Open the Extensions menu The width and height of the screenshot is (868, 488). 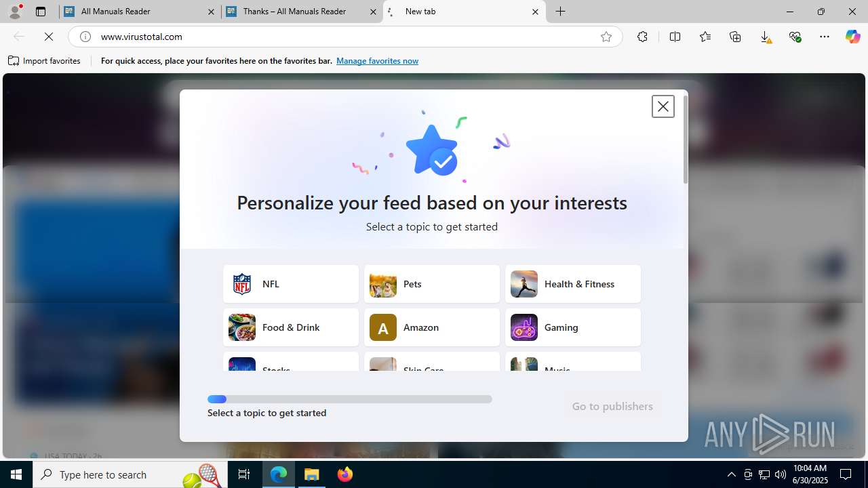point(642,37)
